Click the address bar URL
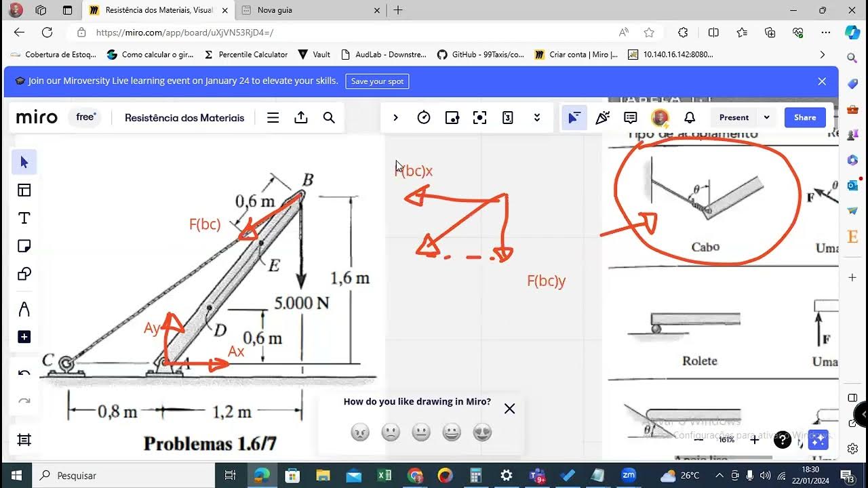 point(184,33)
